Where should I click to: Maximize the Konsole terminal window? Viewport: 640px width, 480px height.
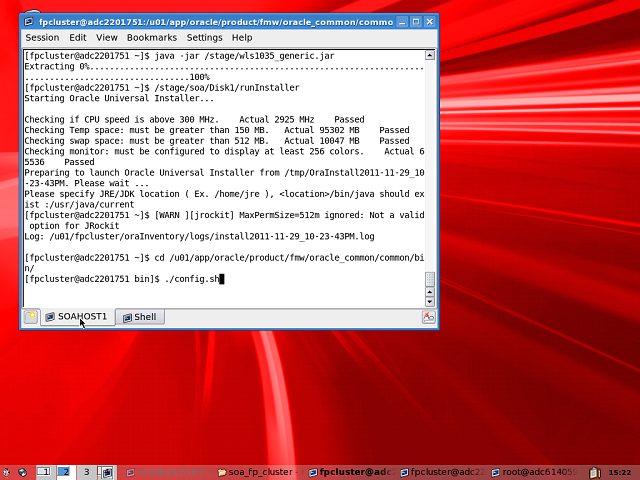click(x=416, y=22)
